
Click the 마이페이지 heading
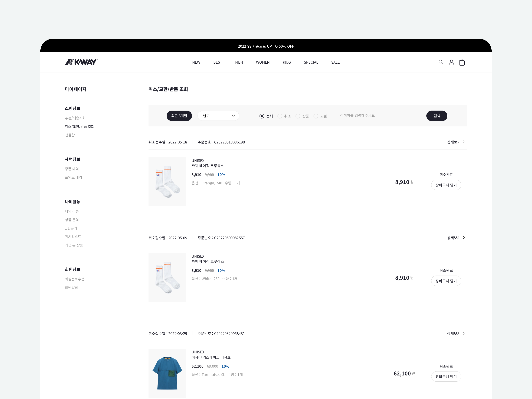pyautogui.click(x=76, y=89)
